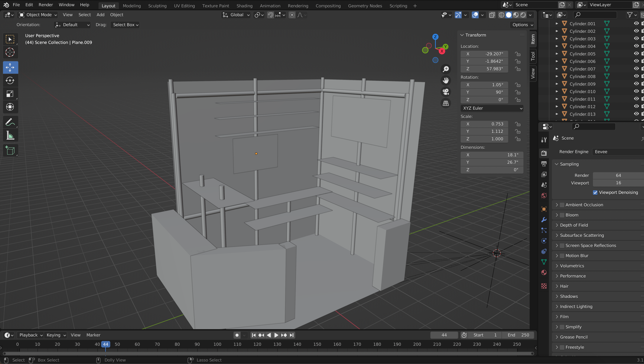Select the Rotate tool in toolbar
Viewport: 644px width, 364px height.
pos(10,80)
